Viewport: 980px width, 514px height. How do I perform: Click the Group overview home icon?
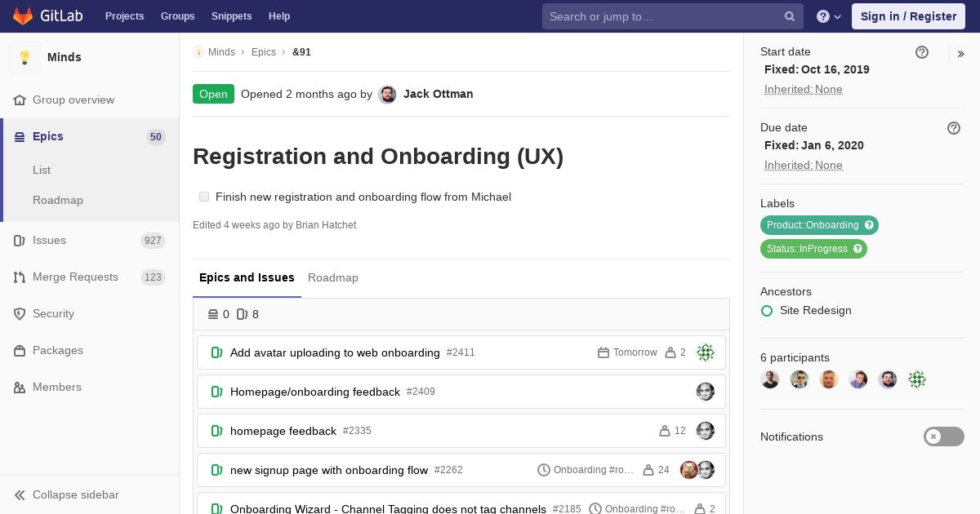pos(20,100)
